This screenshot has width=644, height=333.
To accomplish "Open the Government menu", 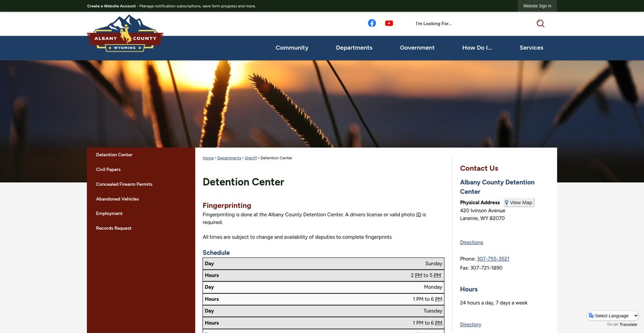I will tap(417, 48).
